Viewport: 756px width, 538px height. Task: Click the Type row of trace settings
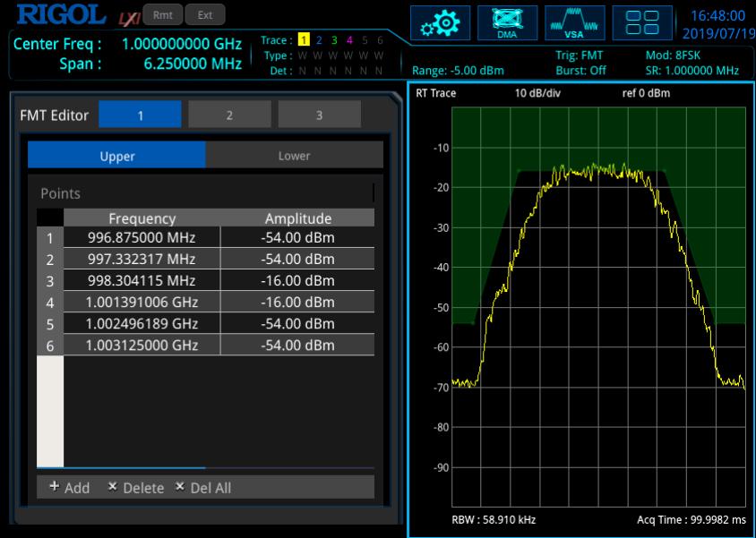[324, 56]
